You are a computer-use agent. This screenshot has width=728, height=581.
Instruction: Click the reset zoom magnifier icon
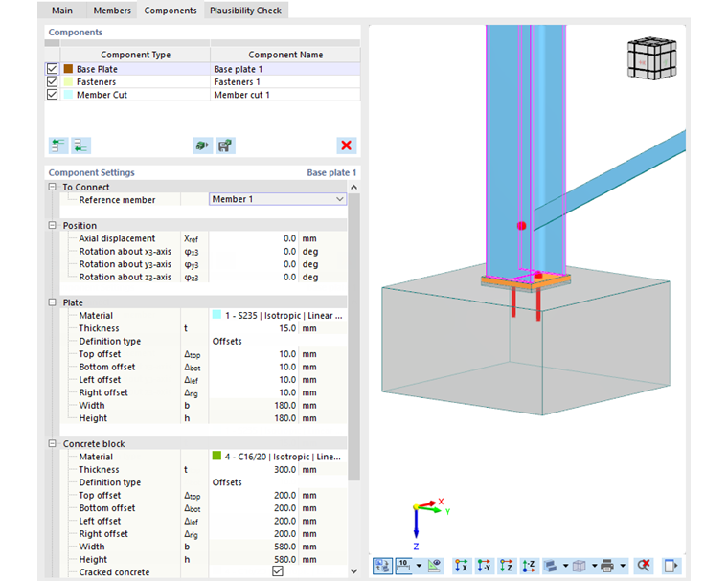[x=644, y=566]
